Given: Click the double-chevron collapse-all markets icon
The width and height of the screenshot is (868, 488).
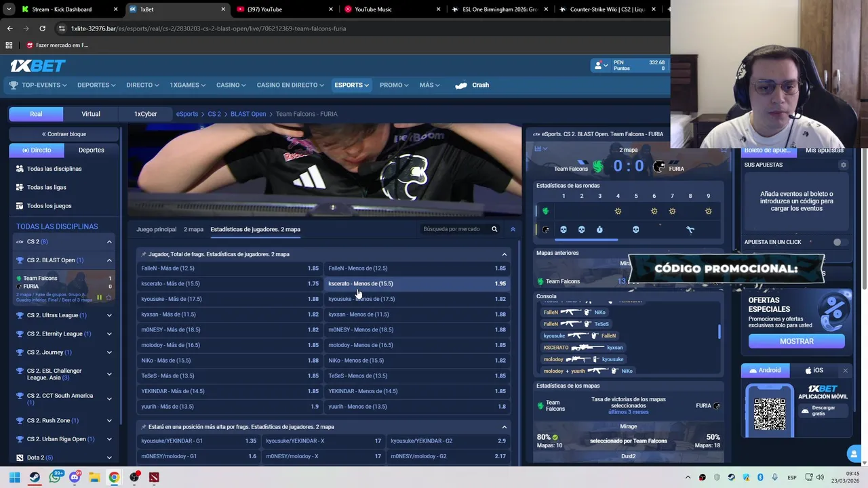Looking at the screenshot, I should [513, 229].
